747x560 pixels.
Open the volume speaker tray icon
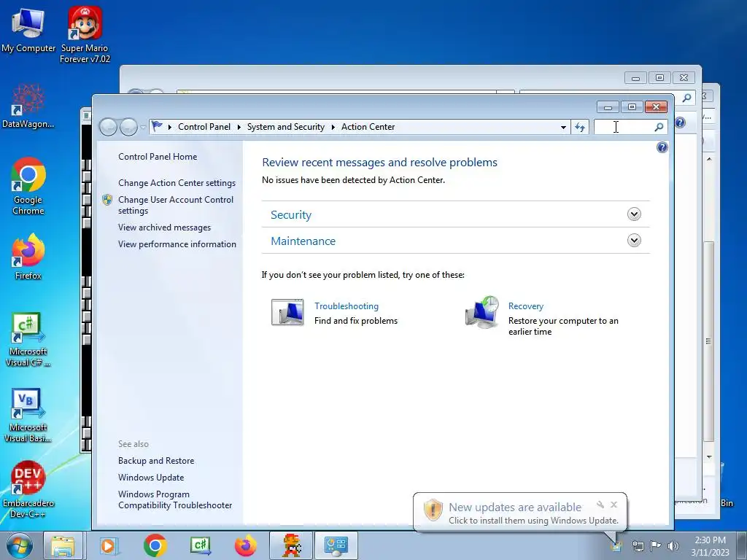point(673,546)
